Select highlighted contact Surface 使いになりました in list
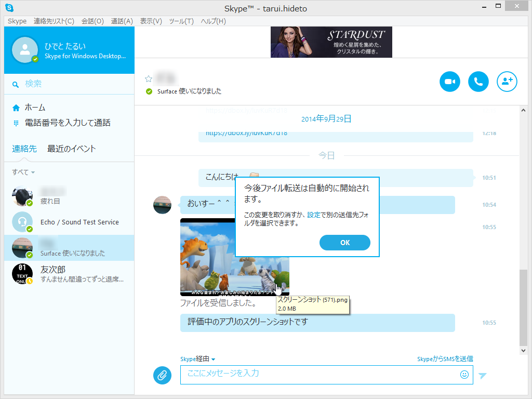532x399 pixels. click(69, 248)
